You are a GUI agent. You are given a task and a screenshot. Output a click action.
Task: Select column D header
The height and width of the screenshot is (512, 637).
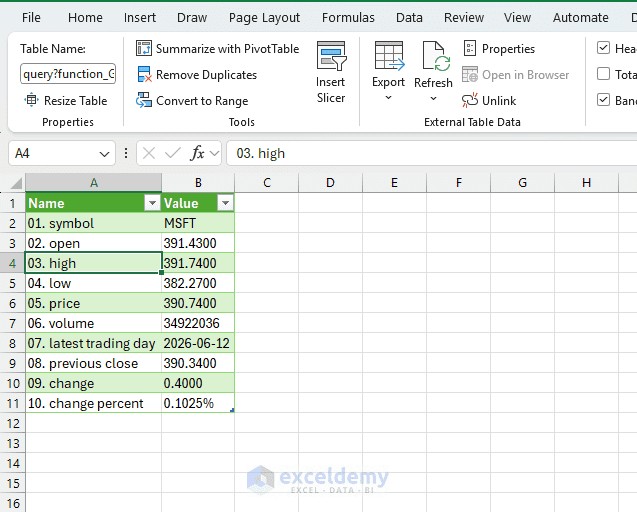[330, 183]
